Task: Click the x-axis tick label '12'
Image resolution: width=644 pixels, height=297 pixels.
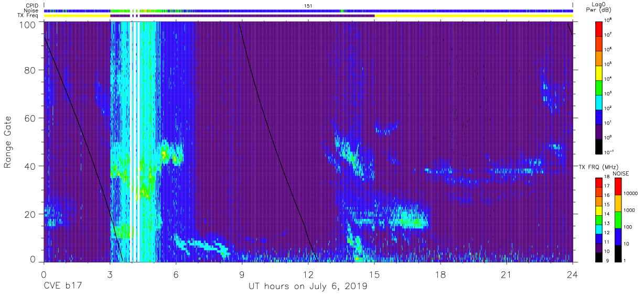Action: click(x=308, y=275)
